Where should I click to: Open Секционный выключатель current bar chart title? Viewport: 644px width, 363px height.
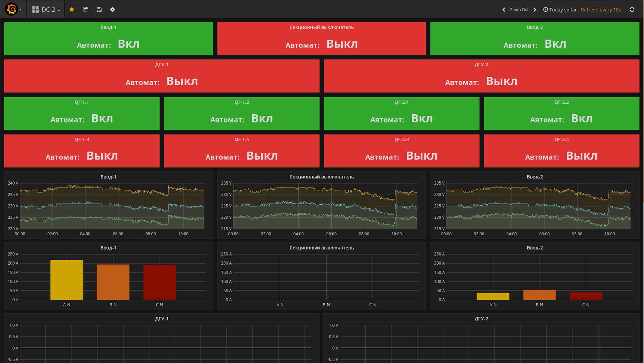click(322, 247)
